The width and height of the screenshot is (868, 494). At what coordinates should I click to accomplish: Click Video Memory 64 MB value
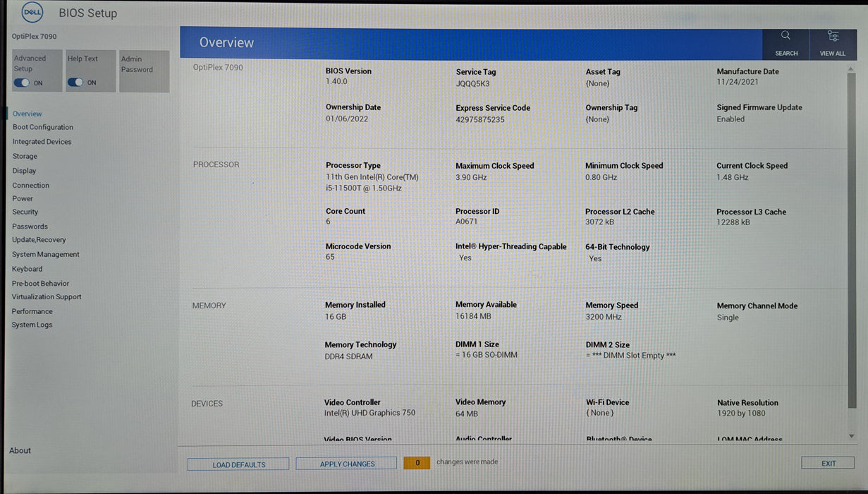click(467, 414)
